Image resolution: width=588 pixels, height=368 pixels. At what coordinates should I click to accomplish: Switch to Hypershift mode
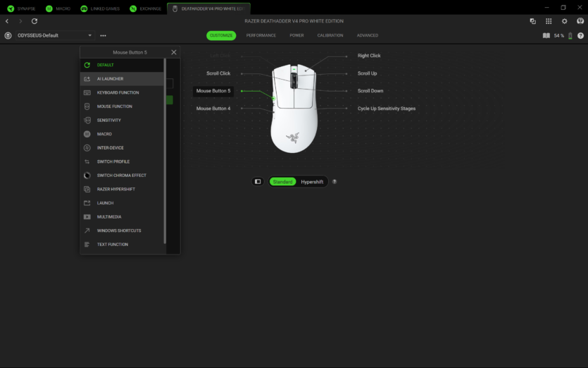coord(312,182)
